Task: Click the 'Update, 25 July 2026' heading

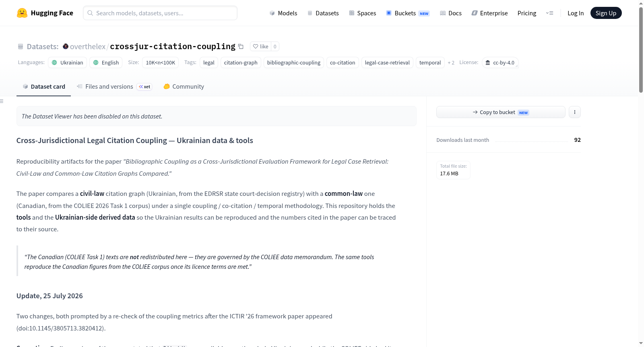Action: (50, 296)
